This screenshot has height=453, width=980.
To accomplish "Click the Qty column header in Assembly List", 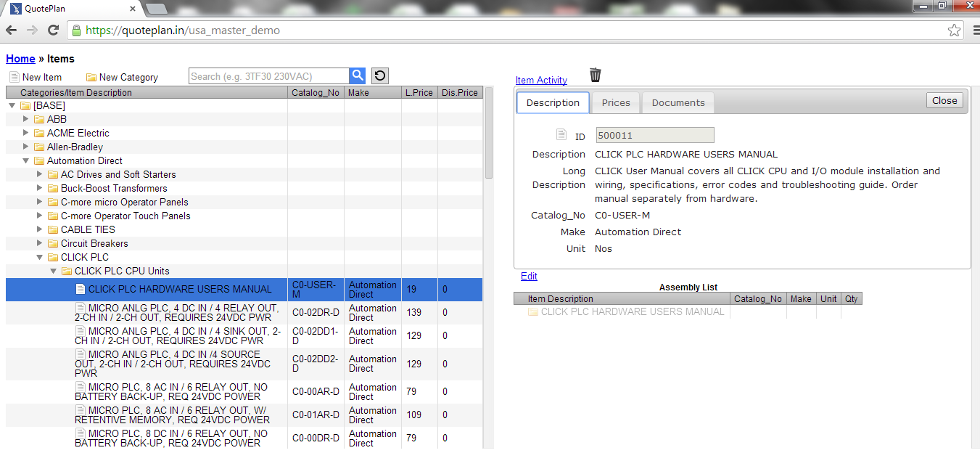I will (x=851, y=298).
